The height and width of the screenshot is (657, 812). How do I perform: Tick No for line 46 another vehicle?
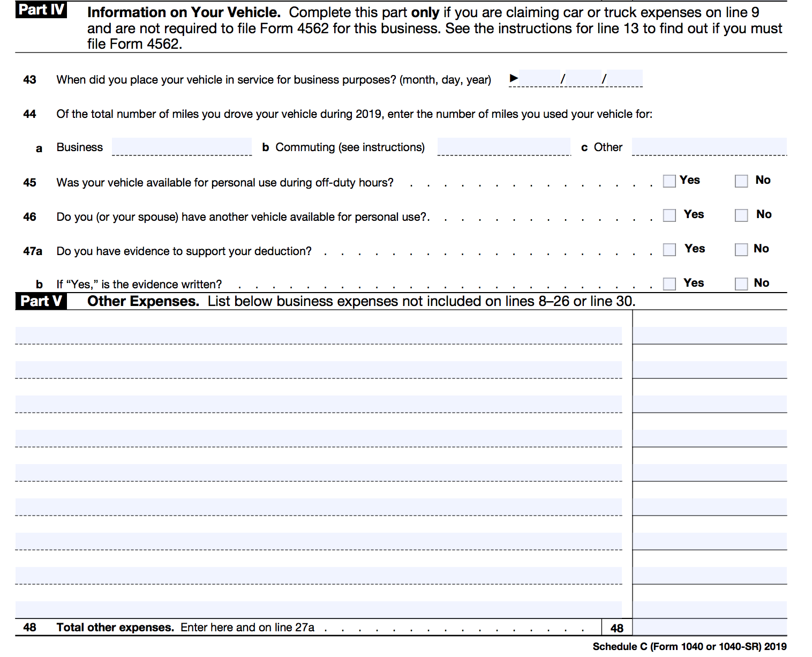point(741,215)
